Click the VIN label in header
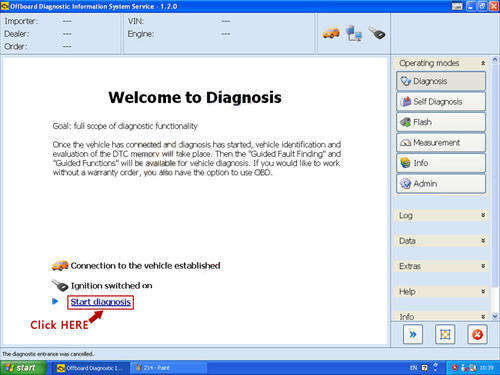 pos(136,21)
